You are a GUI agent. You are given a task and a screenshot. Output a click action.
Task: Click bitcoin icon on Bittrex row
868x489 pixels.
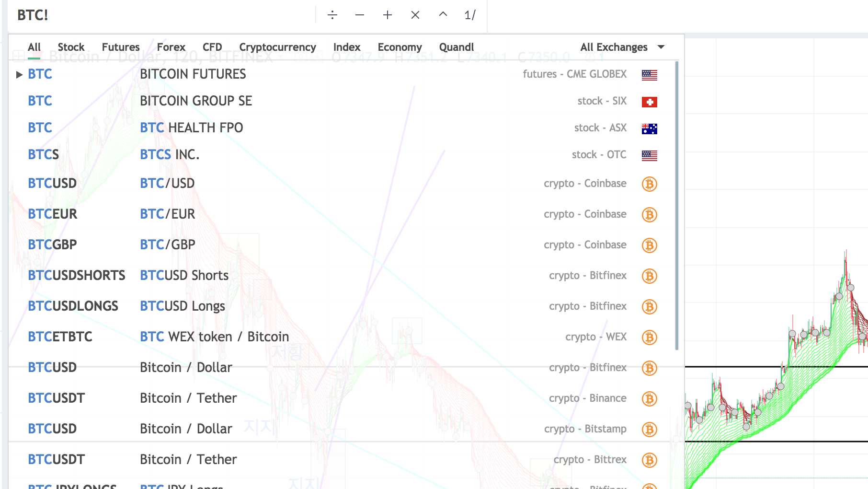click(x=650, y=460)
